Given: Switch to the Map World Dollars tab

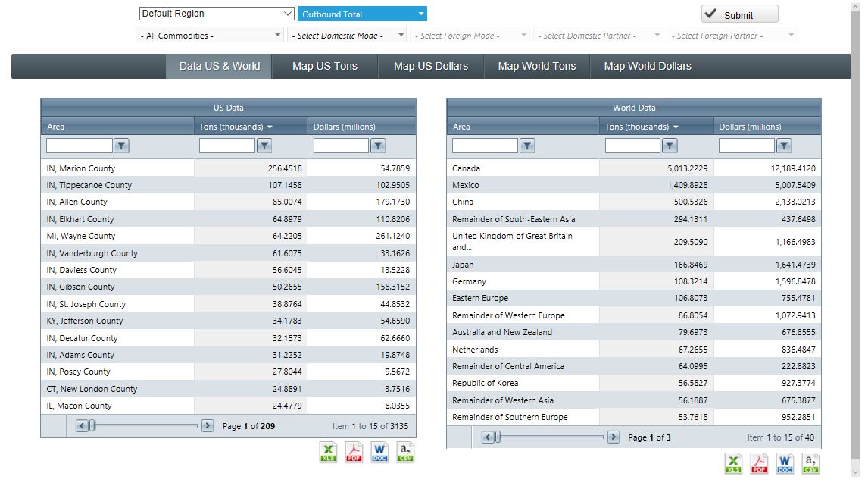Looking at the screenshot, I should tap(648, 66).
